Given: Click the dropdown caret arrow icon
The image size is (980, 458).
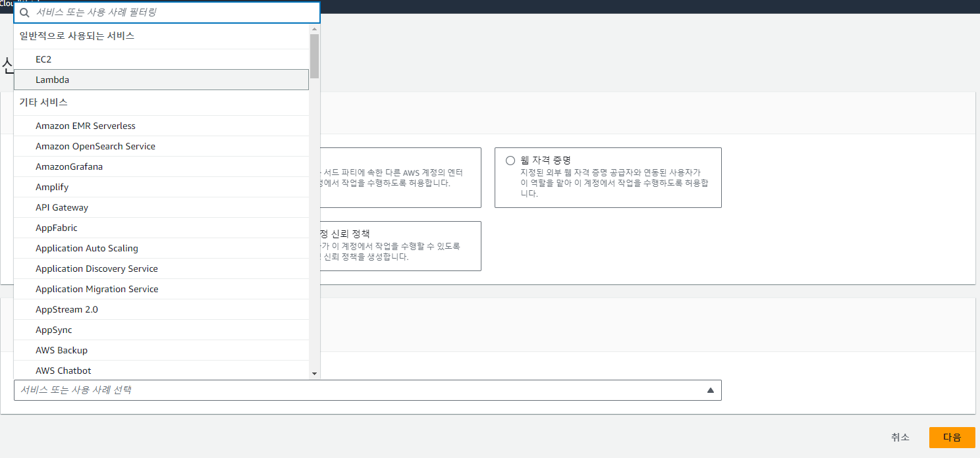Looking at the screenshot, I should coord(711,390).
